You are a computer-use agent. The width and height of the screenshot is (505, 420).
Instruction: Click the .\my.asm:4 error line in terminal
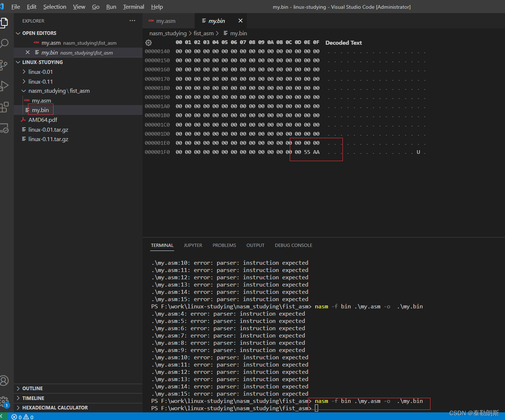tap(228, 313)
